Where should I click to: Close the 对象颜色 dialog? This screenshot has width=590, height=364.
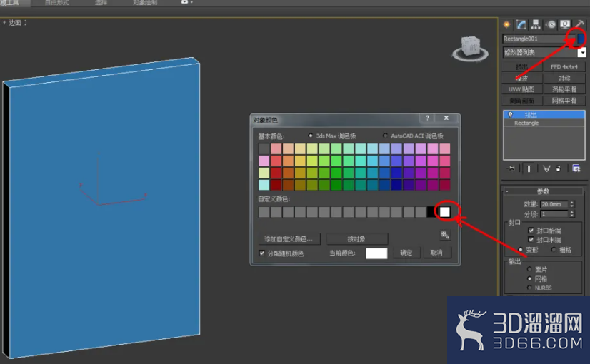446,118
